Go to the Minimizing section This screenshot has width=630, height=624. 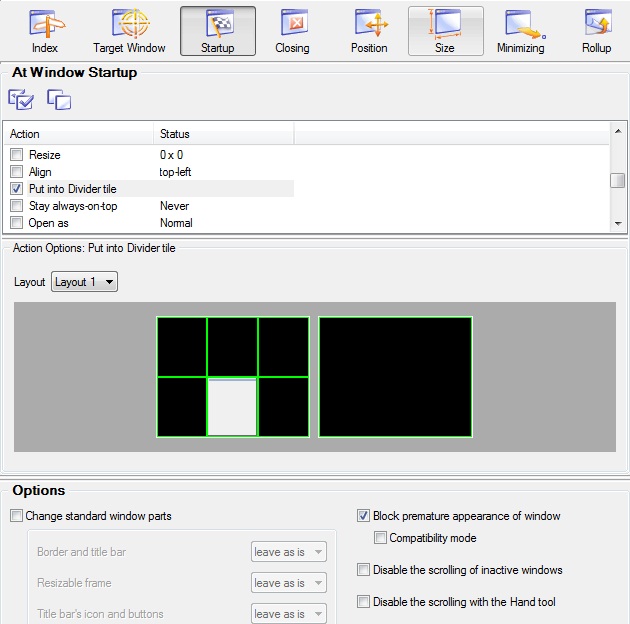pos(521,31)
